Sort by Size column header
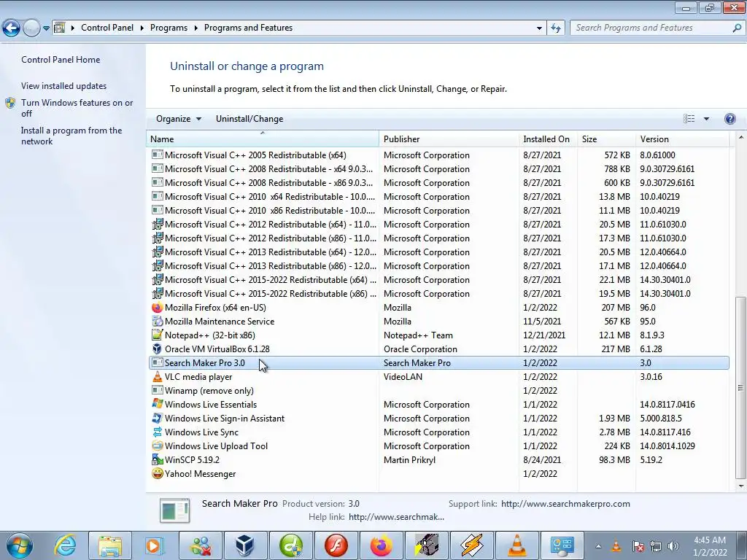Screen dimensions: 747x560 [606, 139]
